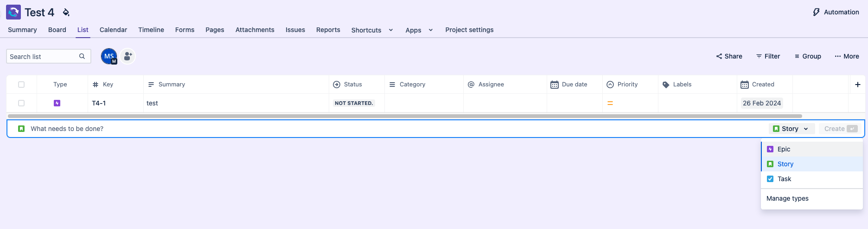Viewport: 868px width, 229px height.
Task: Select Manage types in the menu
Action: (812, 198)
